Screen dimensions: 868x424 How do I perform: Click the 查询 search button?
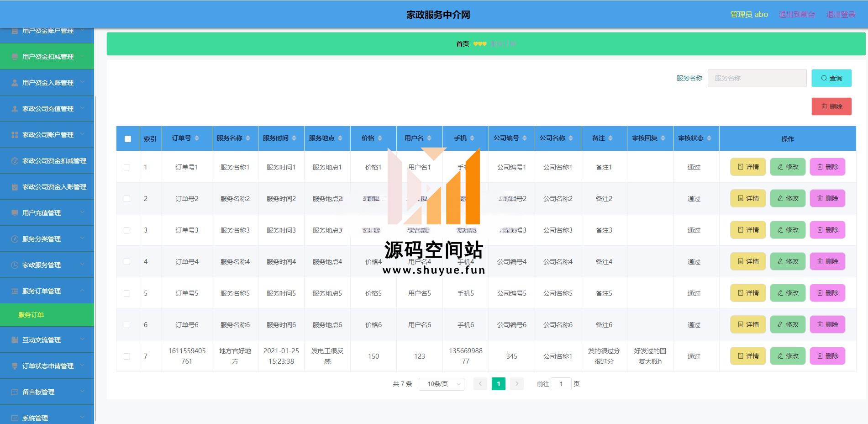[831, 78]
